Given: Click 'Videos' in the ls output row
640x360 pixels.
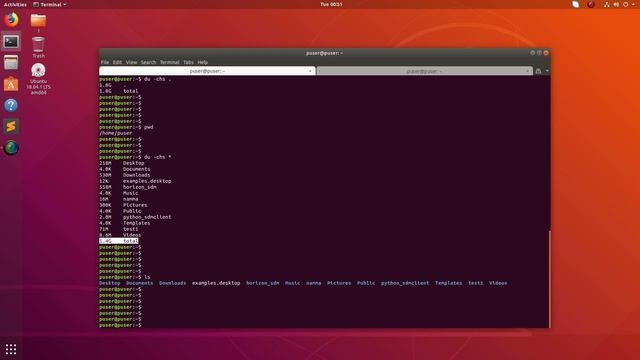Looking at the screenshot, I should click(x=498, y=283).
